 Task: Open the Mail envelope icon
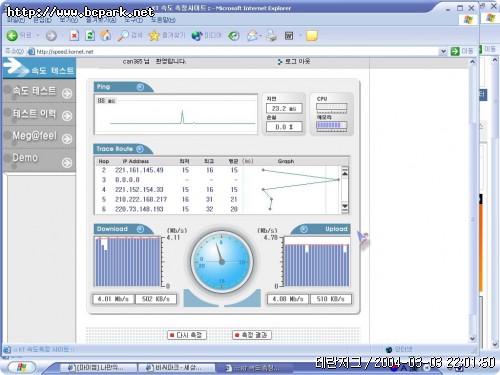pos(253,36)
